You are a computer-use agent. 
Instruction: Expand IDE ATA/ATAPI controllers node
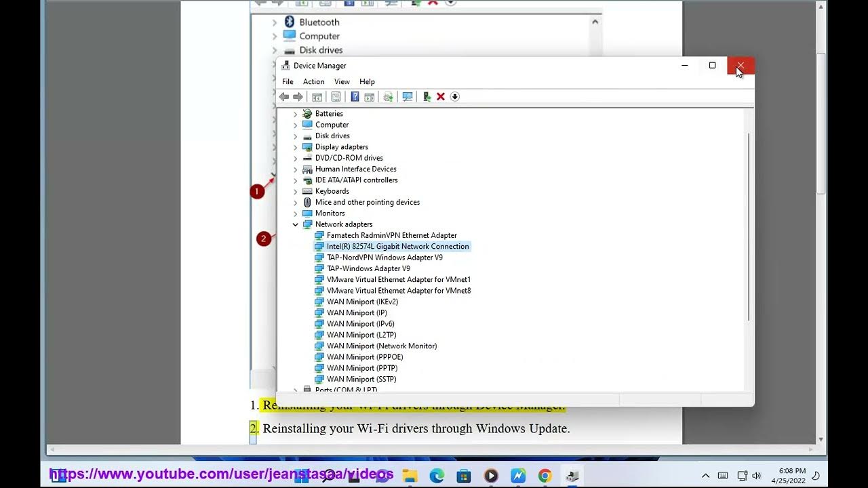coord(296,180)
